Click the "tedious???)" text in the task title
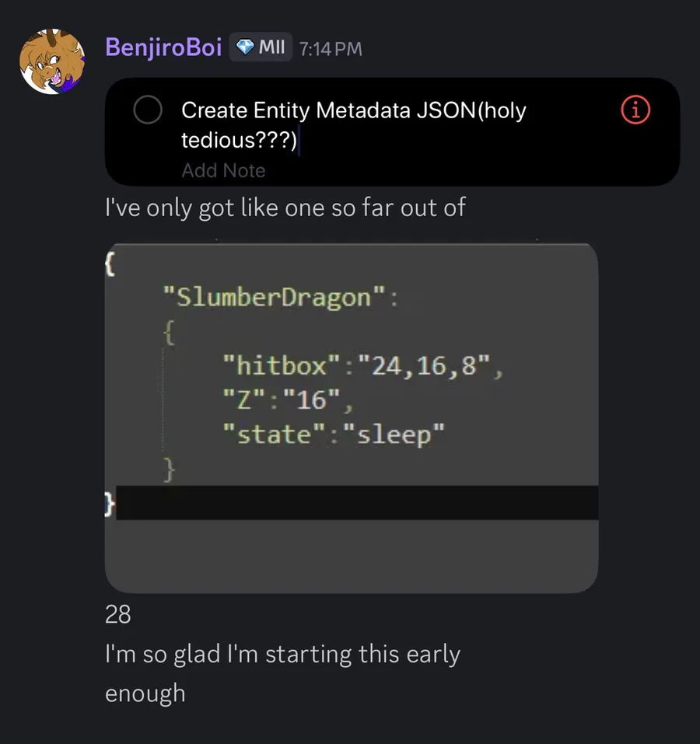The width and height of the screenshot is (700, 744). [239, 142]
